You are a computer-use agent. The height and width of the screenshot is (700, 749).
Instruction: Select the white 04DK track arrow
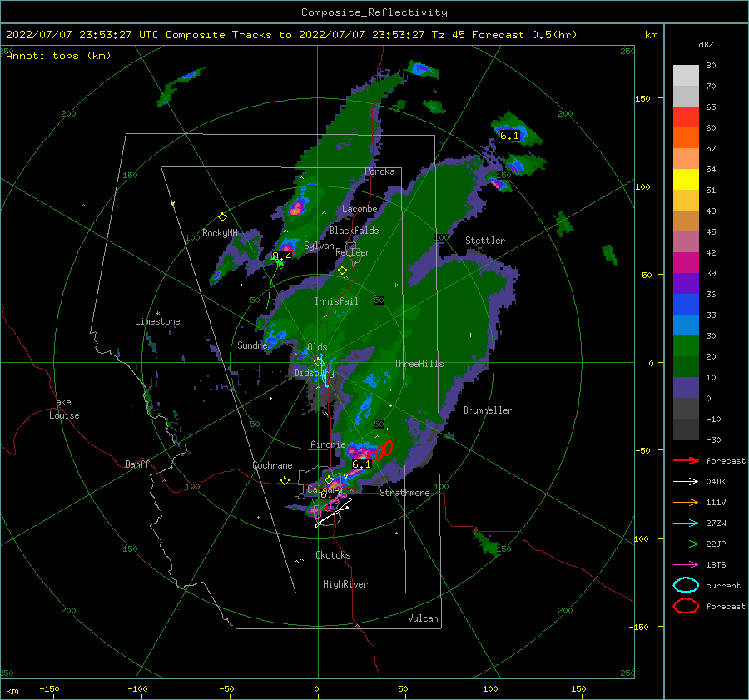click(x=686, y=482)
